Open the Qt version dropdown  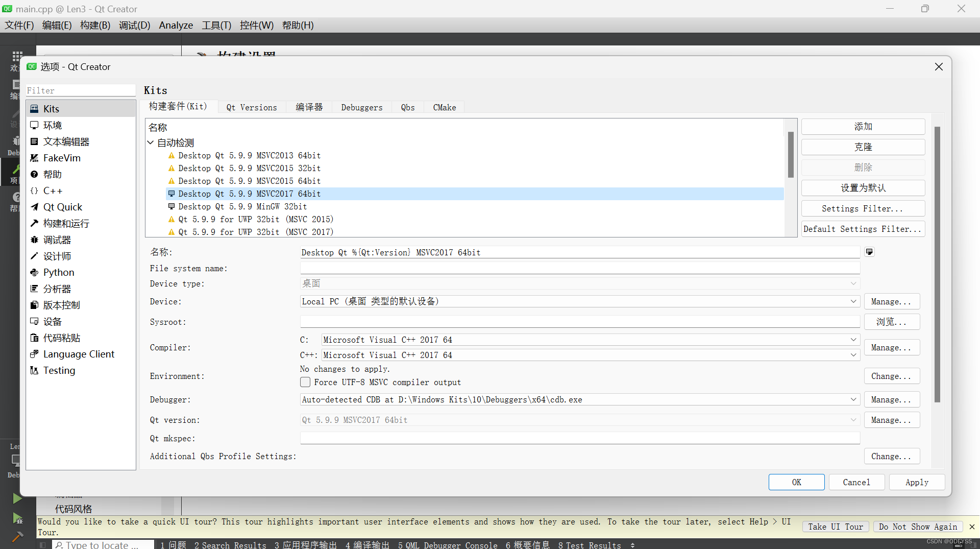580,420
